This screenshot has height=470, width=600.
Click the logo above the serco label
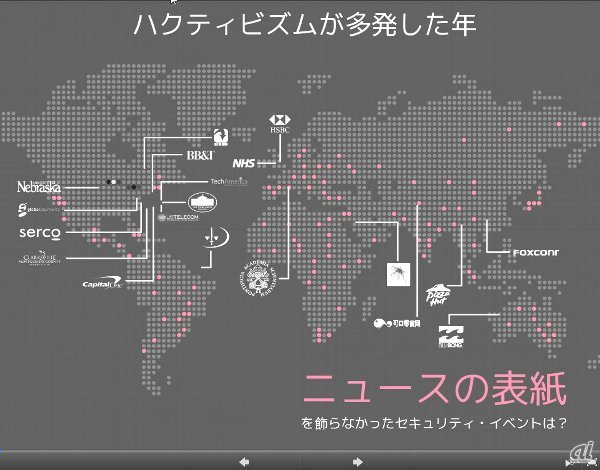tap(40, 209)
